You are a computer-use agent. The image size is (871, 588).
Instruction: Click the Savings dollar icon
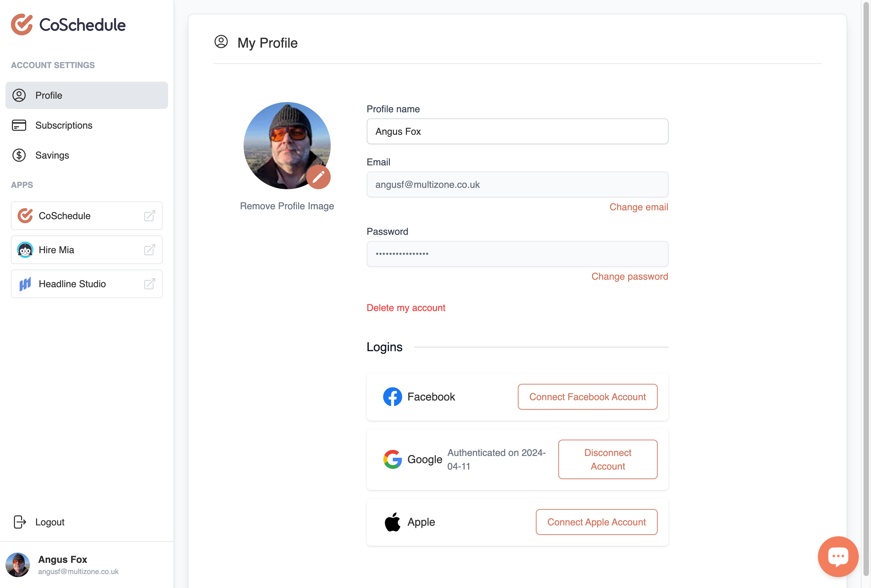click(x=19, y=155)
